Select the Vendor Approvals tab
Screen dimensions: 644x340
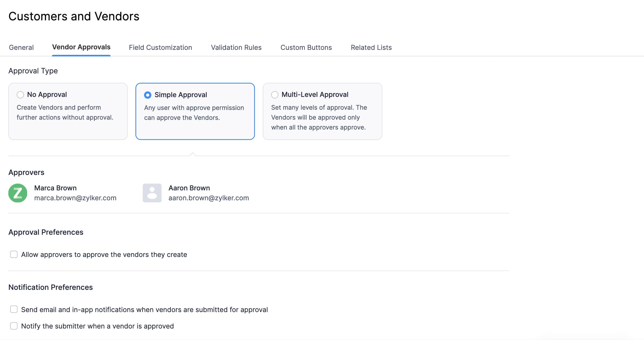point(81,47)
